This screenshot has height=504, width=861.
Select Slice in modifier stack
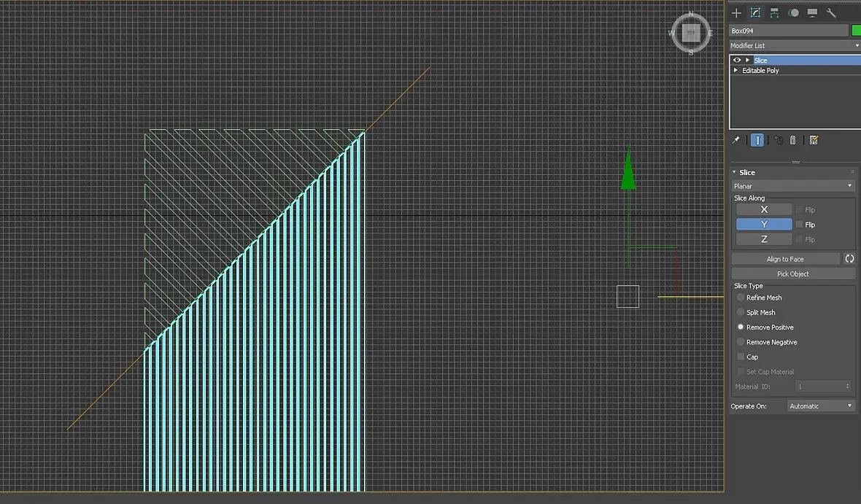(807, 60)
